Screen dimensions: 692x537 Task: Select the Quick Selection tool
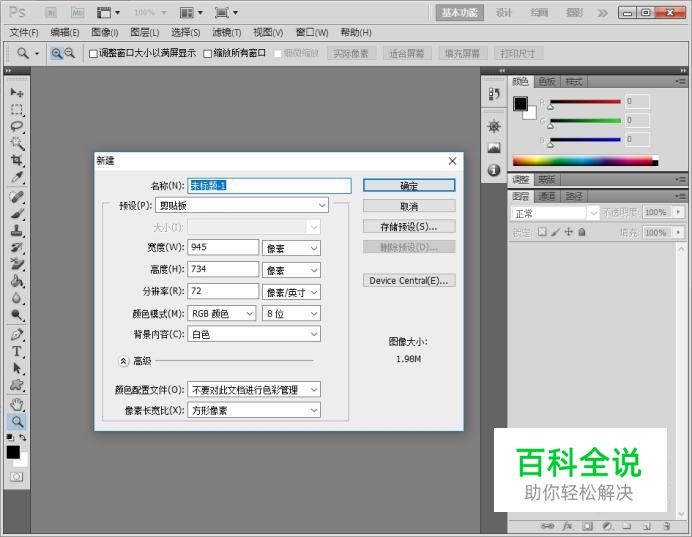coord(17,143)
